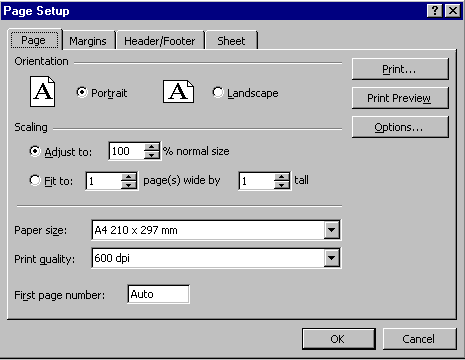The width and height of the screenshot is (465, 360).
Task: Increase pages tall with up arrow
Action: click(282, 177)
